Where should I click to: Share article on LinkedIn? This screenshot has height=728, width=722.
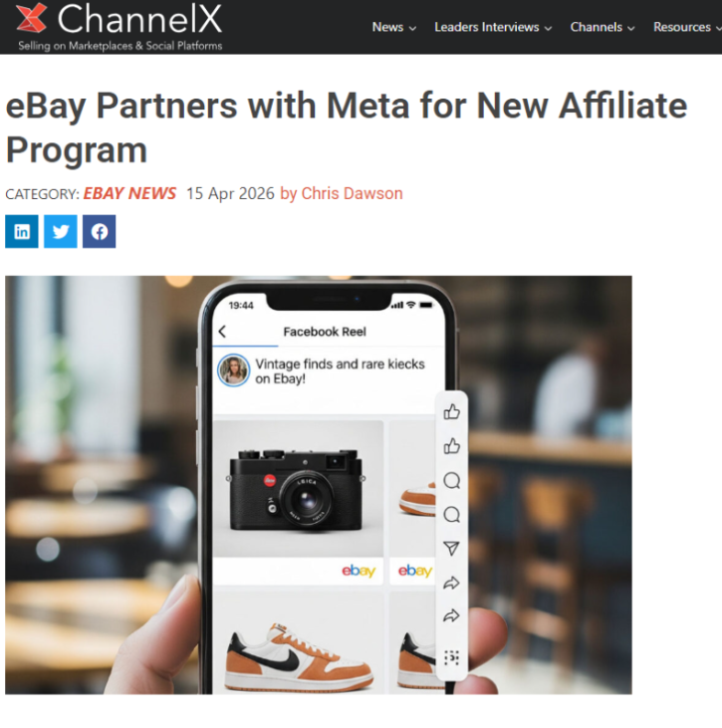coord(22,231)
